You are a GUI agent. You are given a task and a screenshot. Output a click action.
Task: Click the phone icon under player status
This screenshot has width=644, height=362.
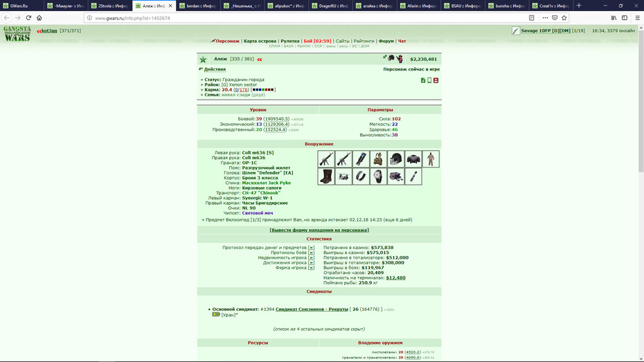click(x=429, y=80)
